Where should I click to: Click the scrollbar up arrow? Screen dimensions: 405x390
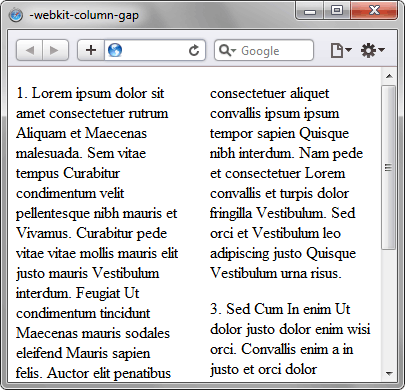click(389, 76)
